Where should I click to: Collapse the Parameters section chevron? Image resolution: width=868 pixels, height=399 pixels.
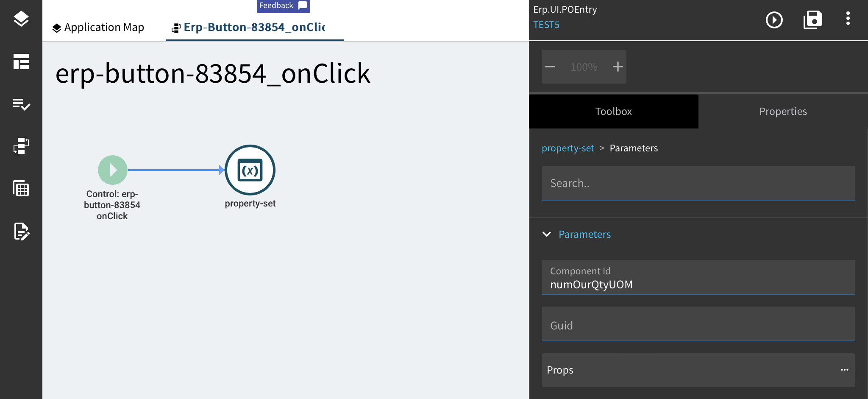(x=547, y=234)
